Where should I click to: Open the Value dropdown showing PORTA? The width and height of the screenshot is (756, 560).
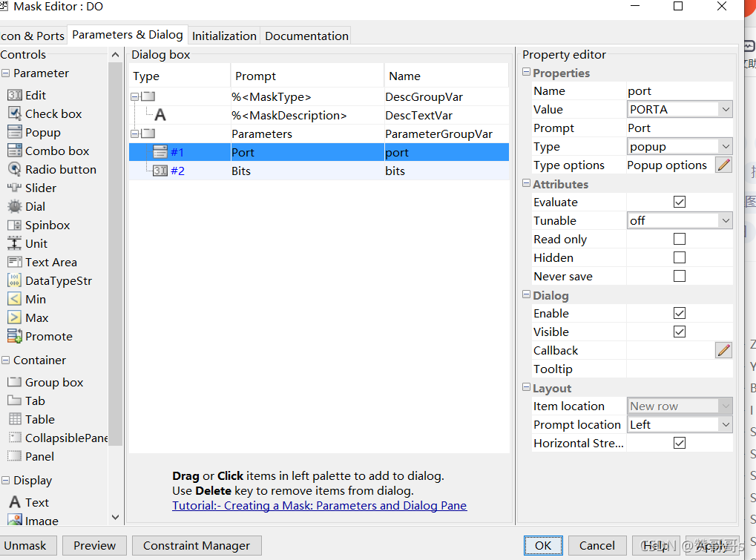coord(680,109)
